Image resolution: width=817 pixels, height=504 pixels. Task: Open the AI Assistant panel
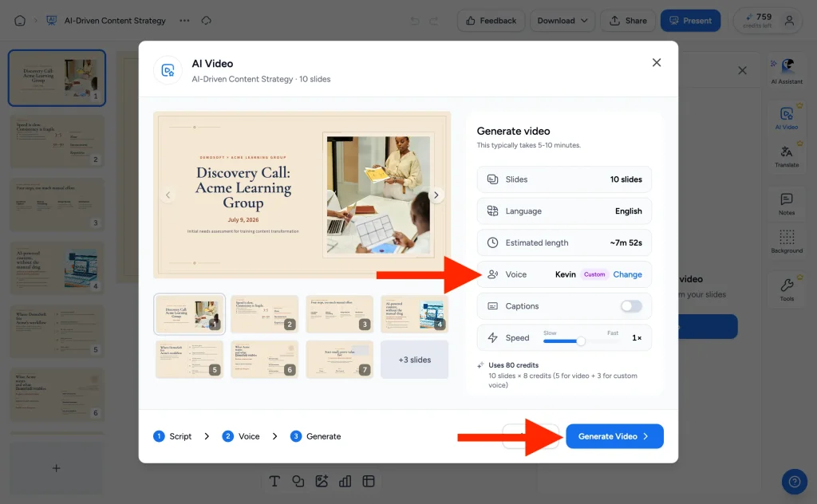787,71
